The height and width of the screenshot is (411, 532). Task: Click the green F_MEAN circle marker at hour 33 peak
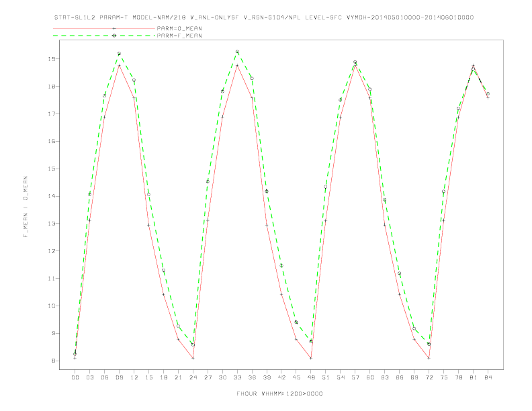pyautogui.click(x=237, y=52)
